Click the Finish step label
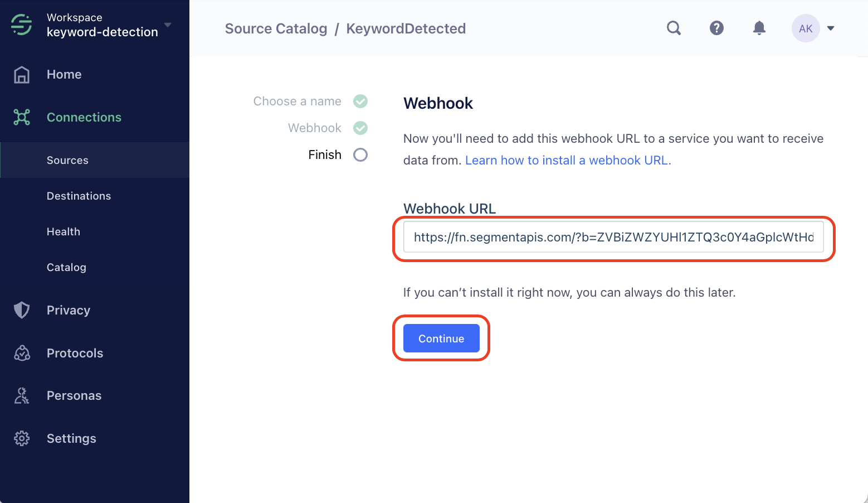 point(325,154)
